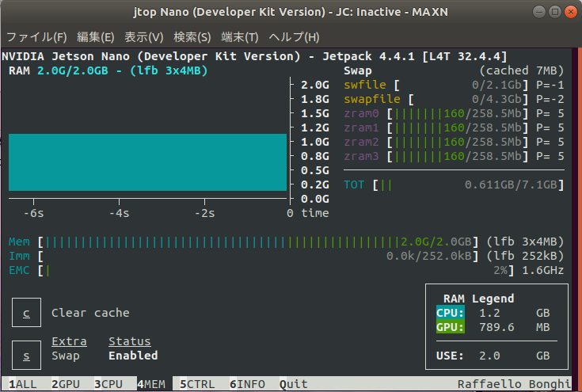
Task: Click the Enabled swap status text
Action: (133, 356)
